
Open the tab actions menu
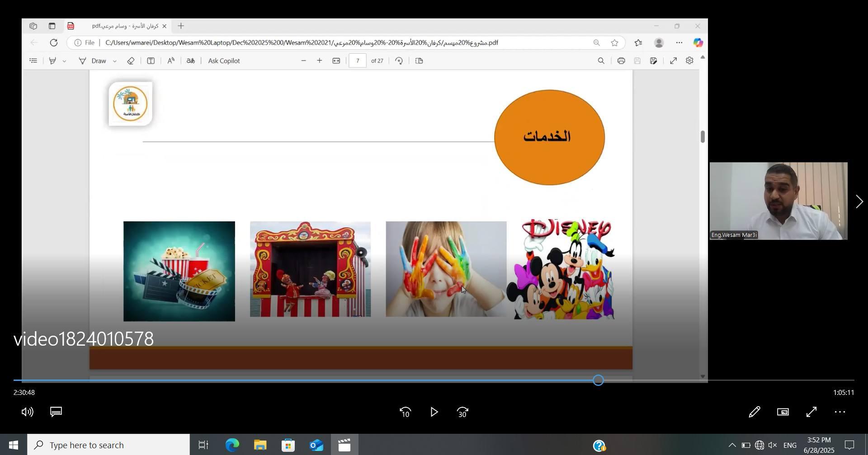(x=52, y=26)
